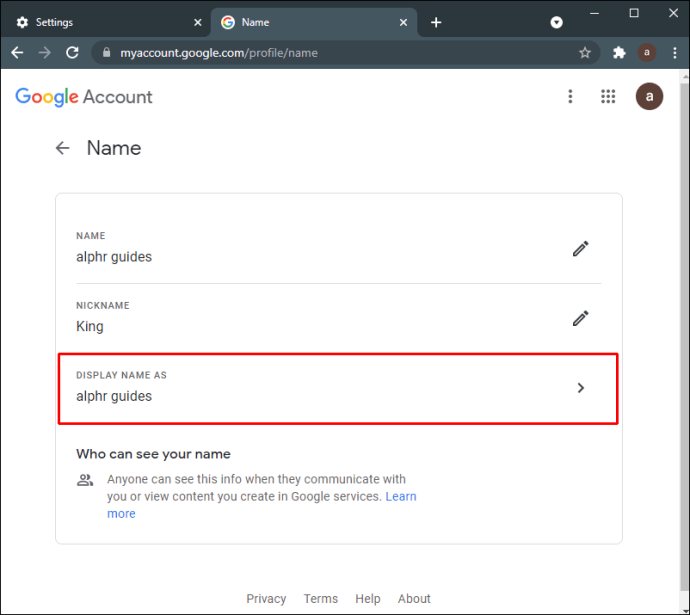Minimize the browser window
Image resolution: width=690 pixels, height=615 pixels.
point(595,14)
